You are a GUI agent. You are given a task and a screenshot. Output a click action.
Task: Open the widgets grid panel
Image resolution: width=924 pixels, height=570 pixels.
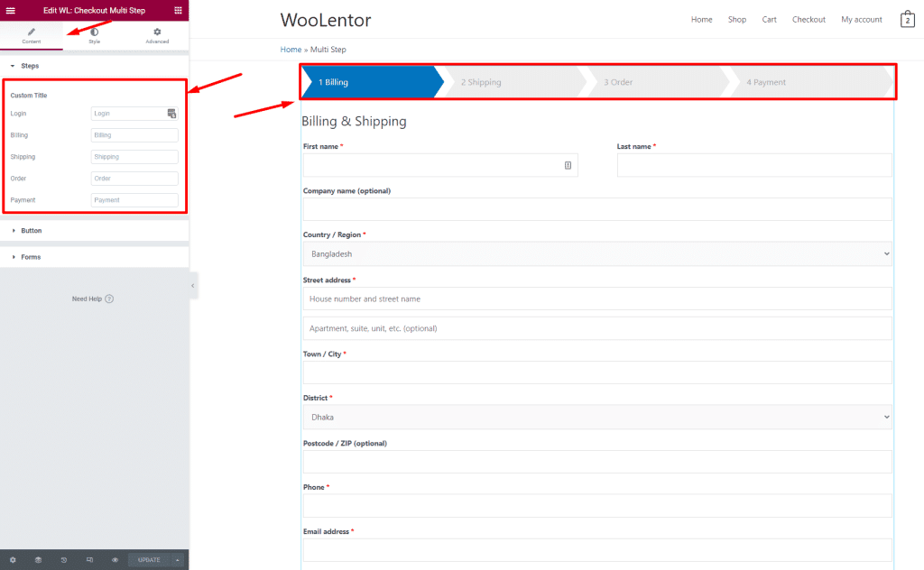click(178, 10)
